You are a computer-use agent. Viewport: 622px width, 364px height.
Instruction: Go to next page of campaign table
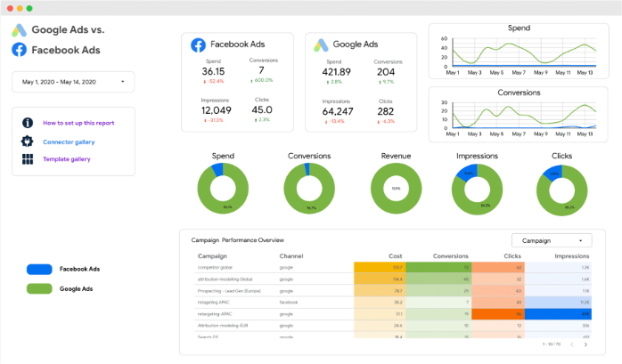(585, 344)
